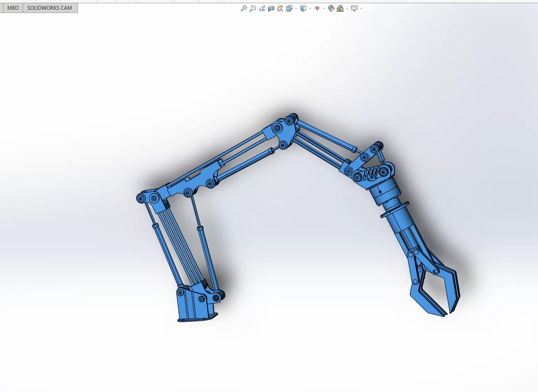538x392 pixels.
Task: Select the Zoom to Area tool
Action: click(x=253, y=8)
